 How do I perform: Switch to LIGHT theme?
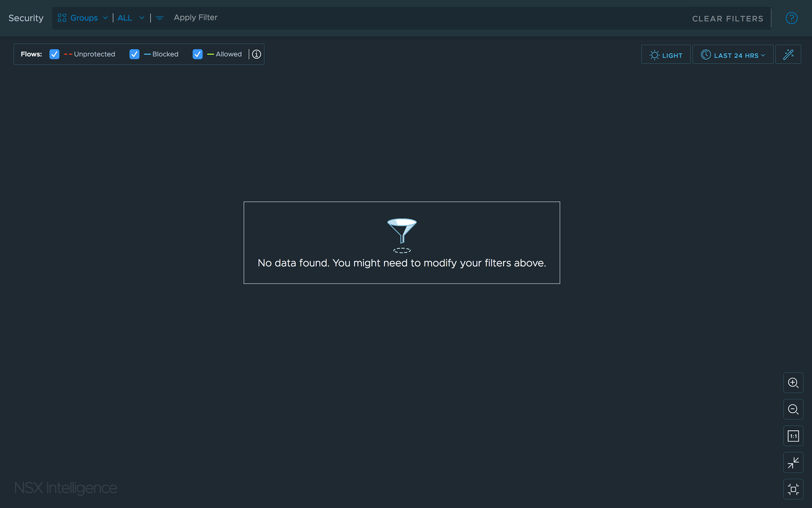[666, 55]
